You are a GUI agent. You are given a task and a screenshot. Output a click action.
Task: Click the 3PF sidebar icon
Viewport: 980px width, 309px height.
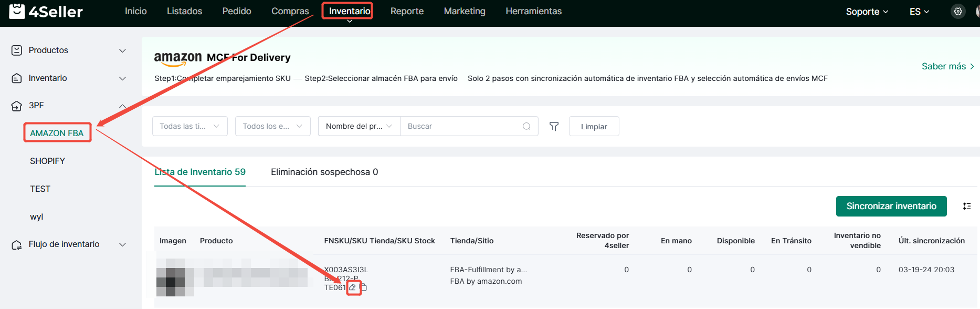(17, 106)
